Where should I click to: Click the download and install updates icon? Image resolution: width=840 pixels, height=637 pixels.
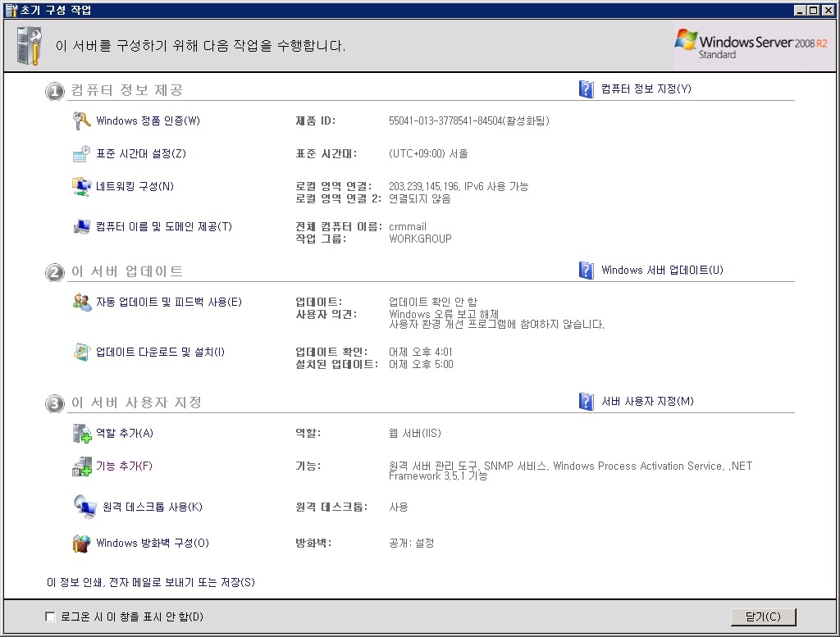tap(81, 353)
